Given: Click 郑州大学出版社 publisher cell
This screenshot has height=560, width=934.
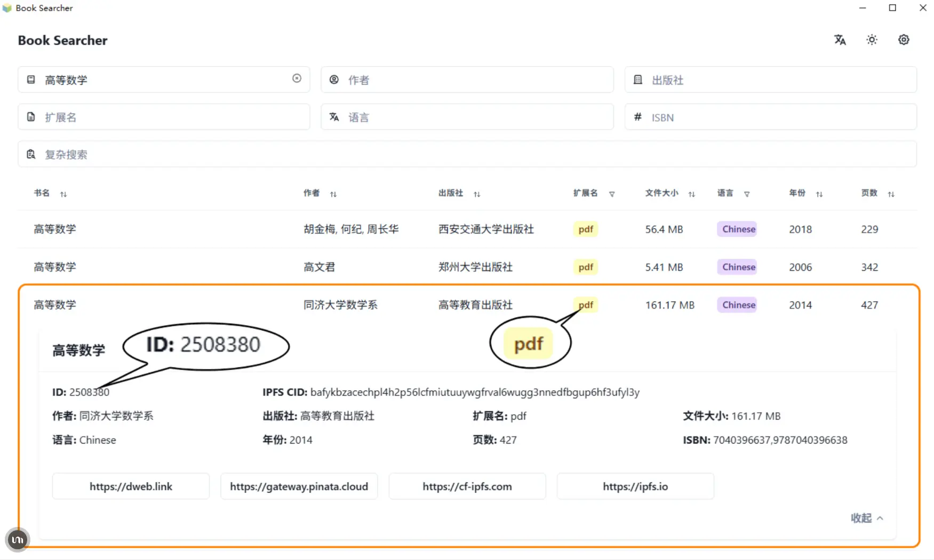Looking at the screenshot, I should pos(475,267).
